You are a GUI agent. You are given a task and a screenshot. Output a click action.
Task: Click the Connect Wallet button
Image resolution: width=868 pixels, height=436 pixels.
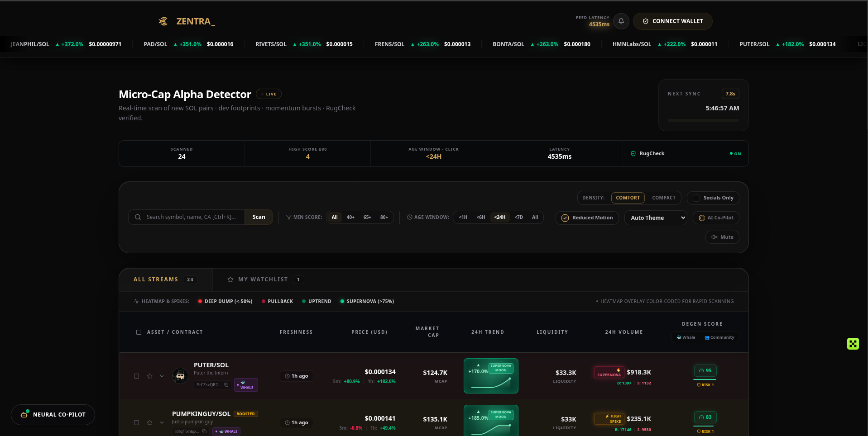pyautogui.click(x=672, y=21)
